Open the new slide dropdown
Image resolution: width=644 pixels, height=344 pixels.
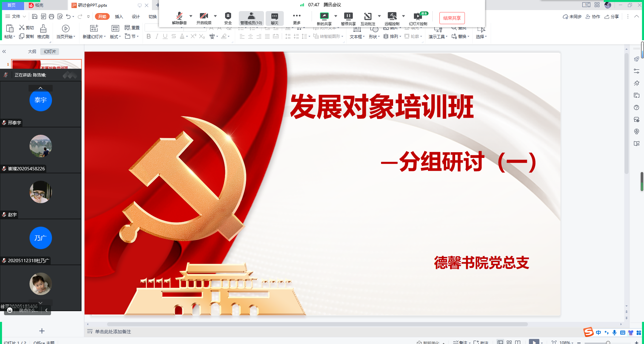[x=94, y=37]
